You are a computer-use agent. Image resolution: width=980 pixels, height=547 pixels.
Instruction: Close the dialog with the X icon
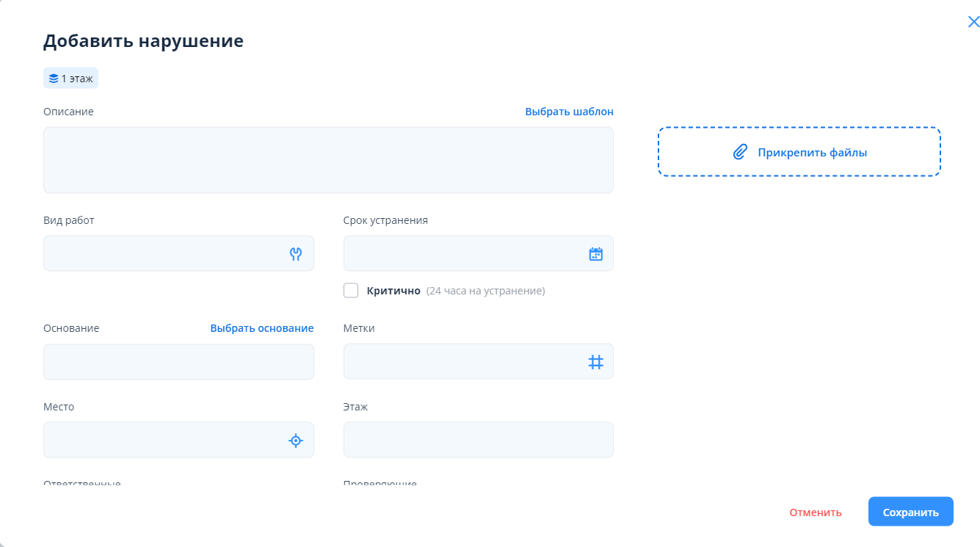[x=973, y=22]
